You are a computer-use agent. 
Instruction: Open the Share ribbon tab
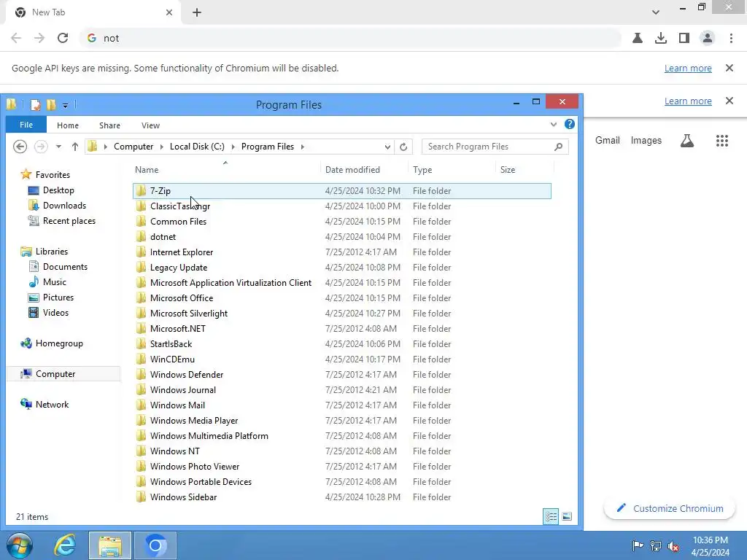pyautogui.click(x=109, y=125)
